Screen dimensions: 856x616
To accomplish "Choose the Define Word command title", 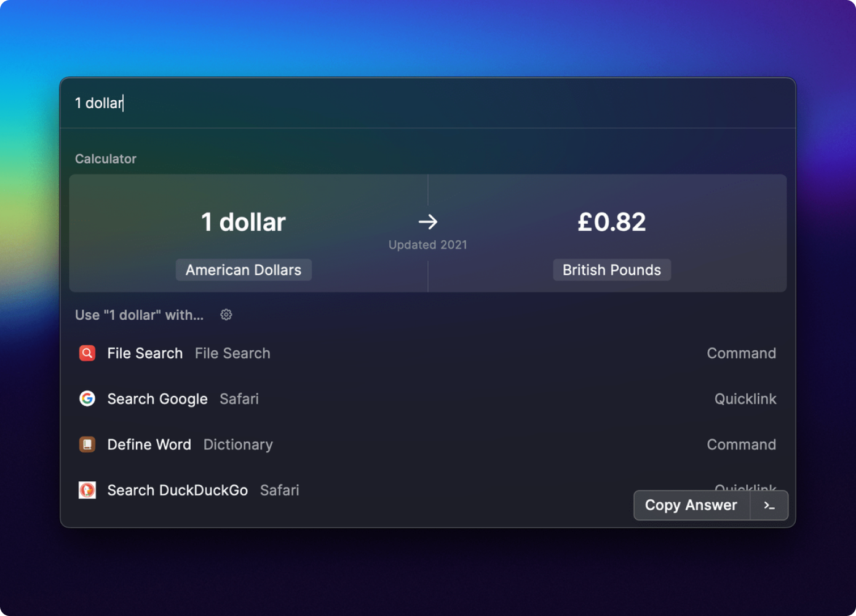I will [x=149, y=444].
